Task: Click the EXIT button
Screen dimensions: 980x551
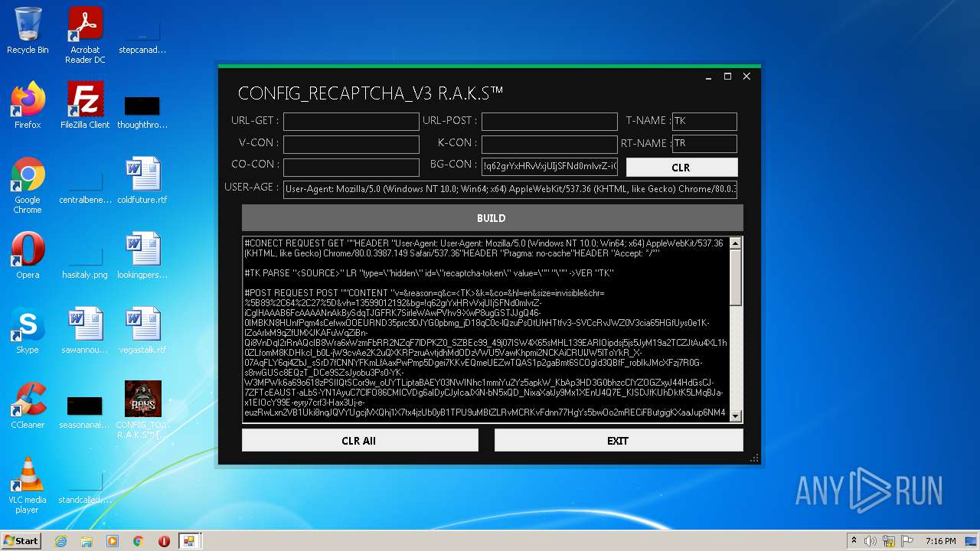Action: (619, 441)
